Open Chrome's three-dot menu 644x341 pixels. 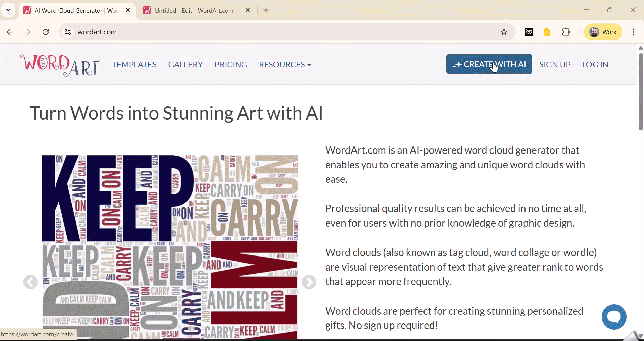coord(633,32)
